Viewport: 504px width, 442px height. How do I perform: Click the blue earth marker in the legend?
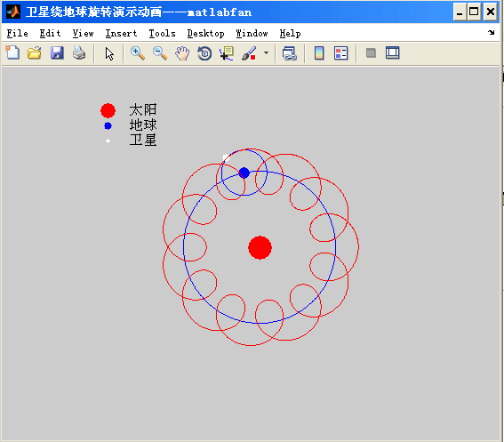(108, 125)
